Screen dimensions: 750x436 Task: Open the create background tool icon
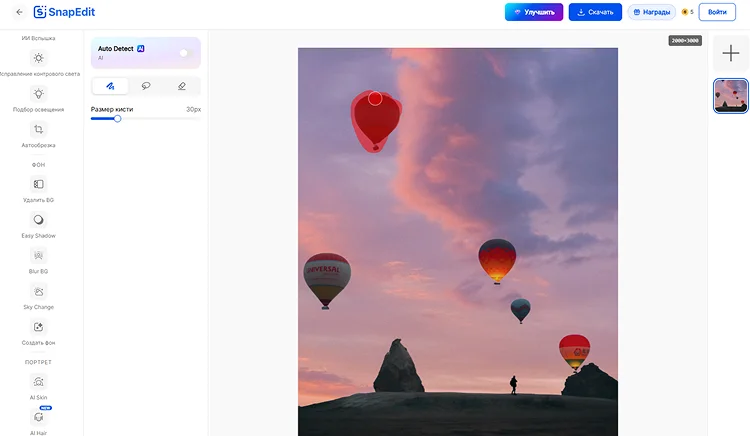tap(38, 327)
